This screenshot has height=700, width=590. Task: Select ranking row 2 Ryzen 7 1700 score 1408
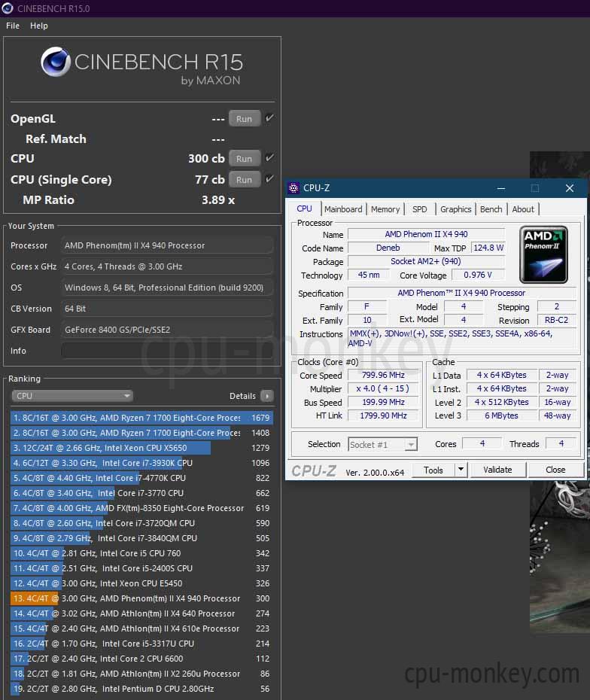coord(141,433)
